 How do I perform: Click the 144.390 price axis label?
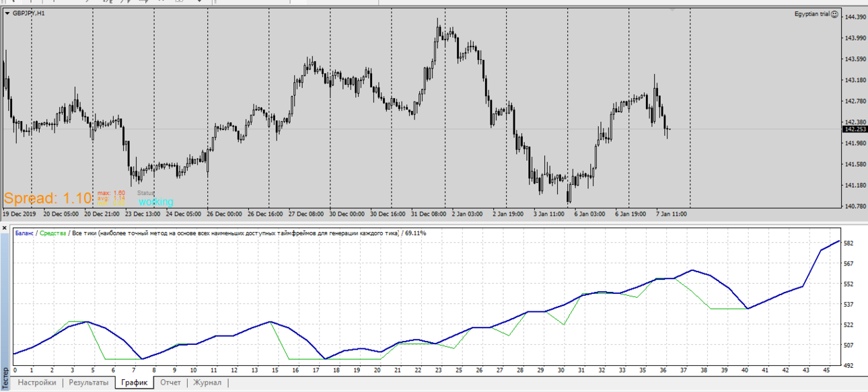point(855,17)
